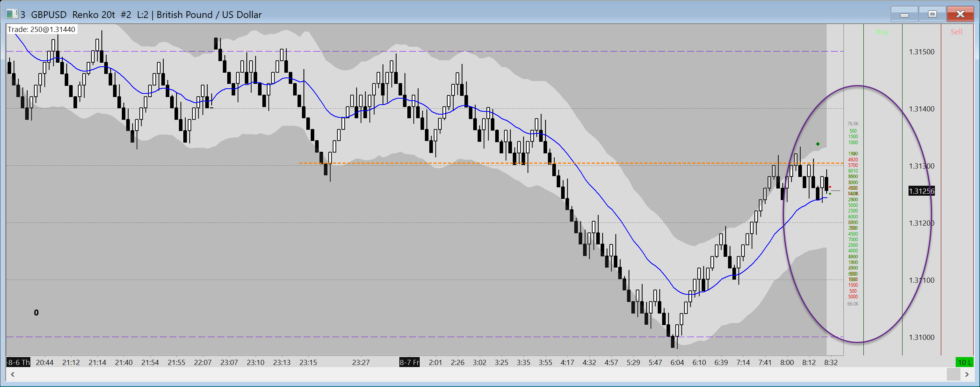This screenshot has width=980, height=387.
Task: Click the 8:00 time label
Action: click(787, 362)
